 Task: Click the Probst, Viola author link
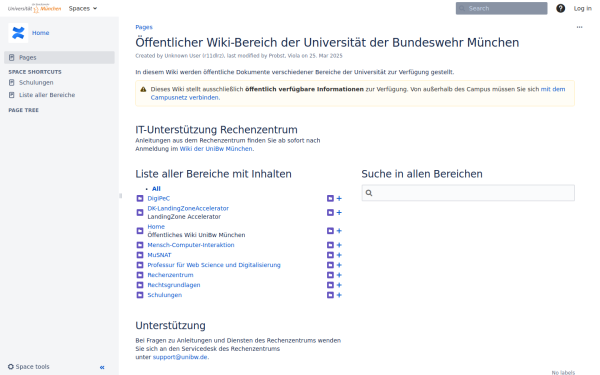coord(284,56)
